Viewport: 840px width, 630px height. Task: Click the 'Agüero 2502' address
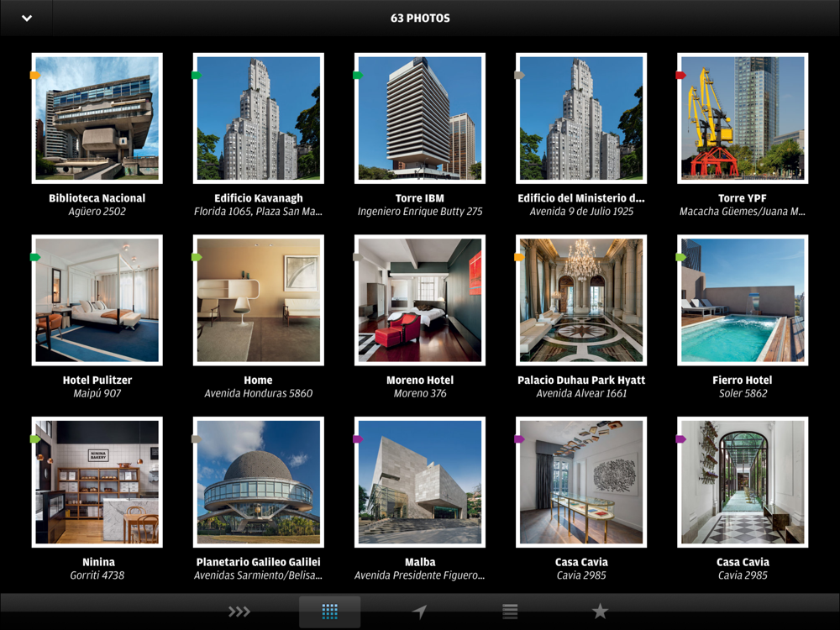point(97,212)
